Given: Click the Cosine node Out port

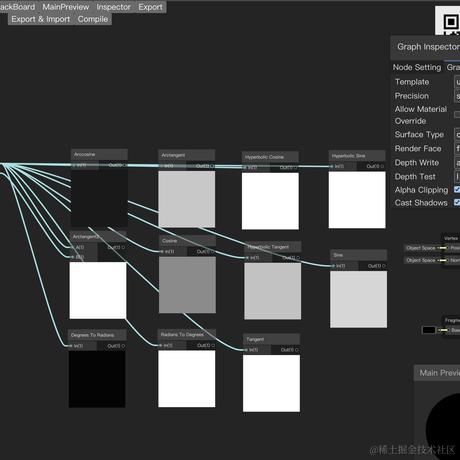Looking at the screenshot, I should click(x=213, y=252).
